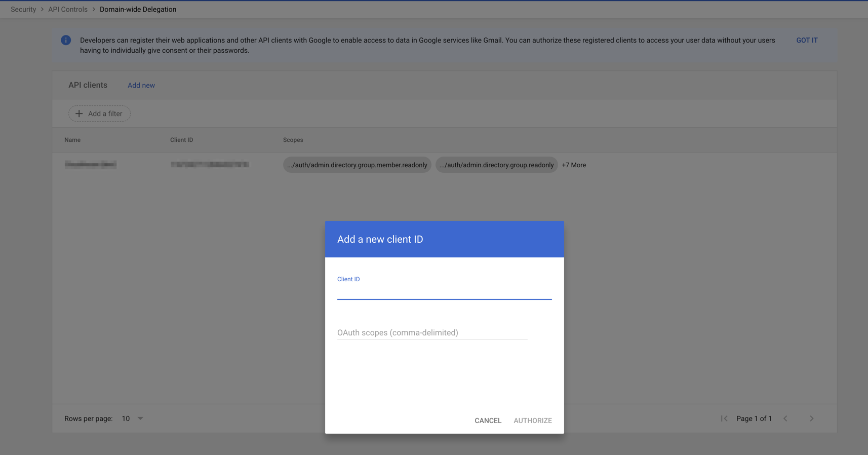Sort by the Name column header
Screen dimensions: 868x455
pos(72,140)
